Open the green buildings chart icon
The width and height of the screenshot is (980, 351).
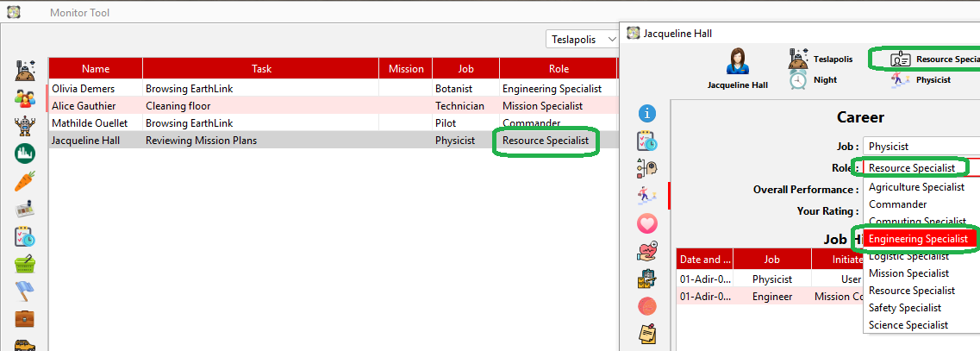click(x=25, y=154)
